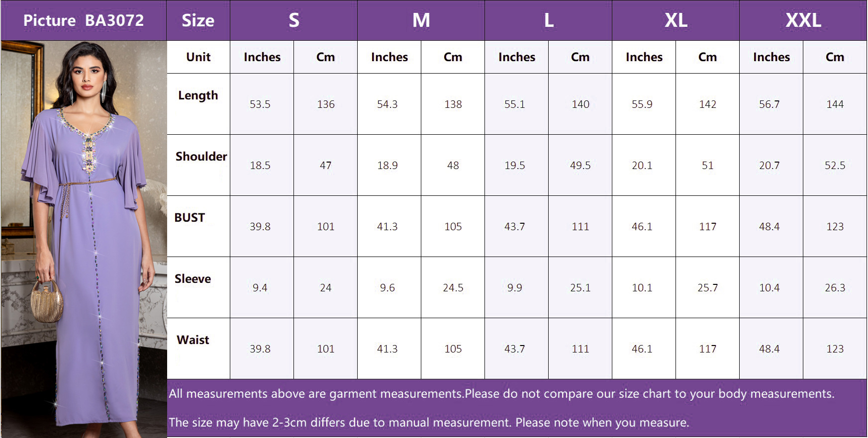Click the 2-3cm manual measurement note
868x438 pixels.
pyautogui.click(x=429, y=423)
